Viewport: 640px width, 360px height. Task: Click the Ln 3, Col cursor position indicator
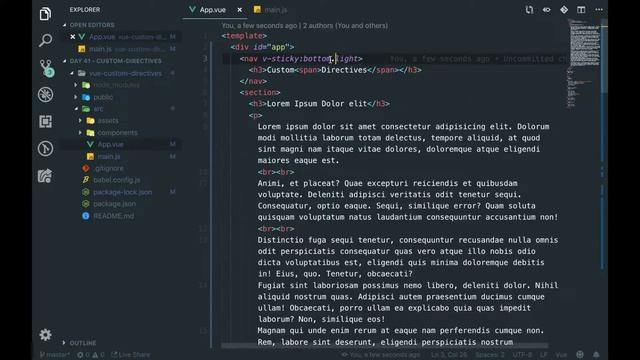(x=449, y=355)
